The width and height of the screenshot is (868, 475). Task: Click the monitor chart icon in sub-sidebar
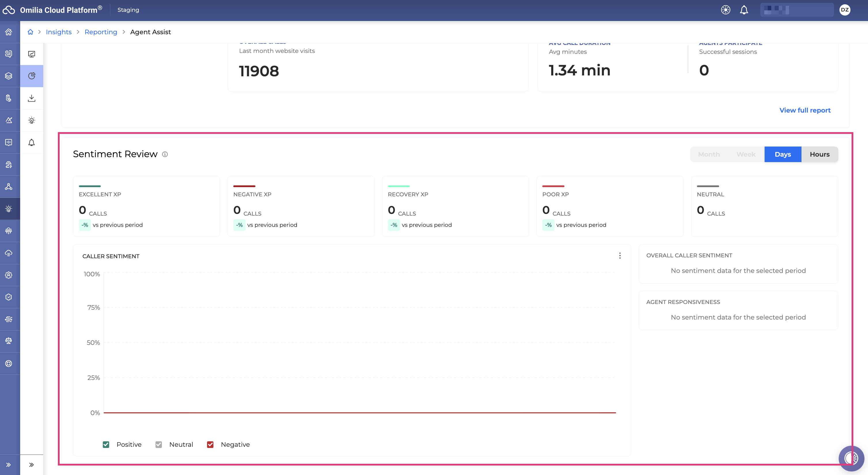pos(32,54)
